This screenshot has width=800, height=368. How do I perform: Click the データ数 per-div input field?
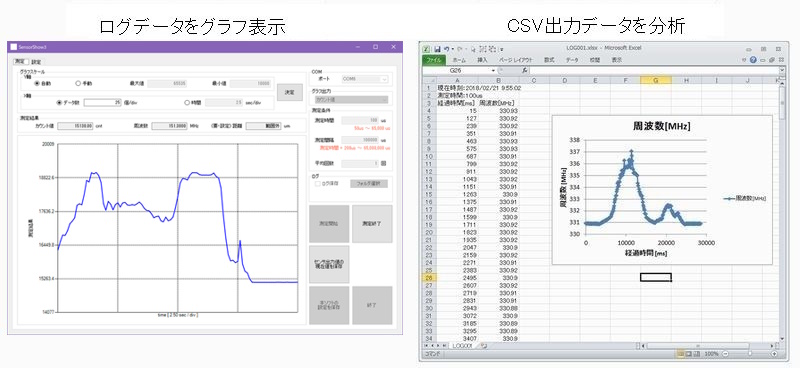click(x=103, y=103)
